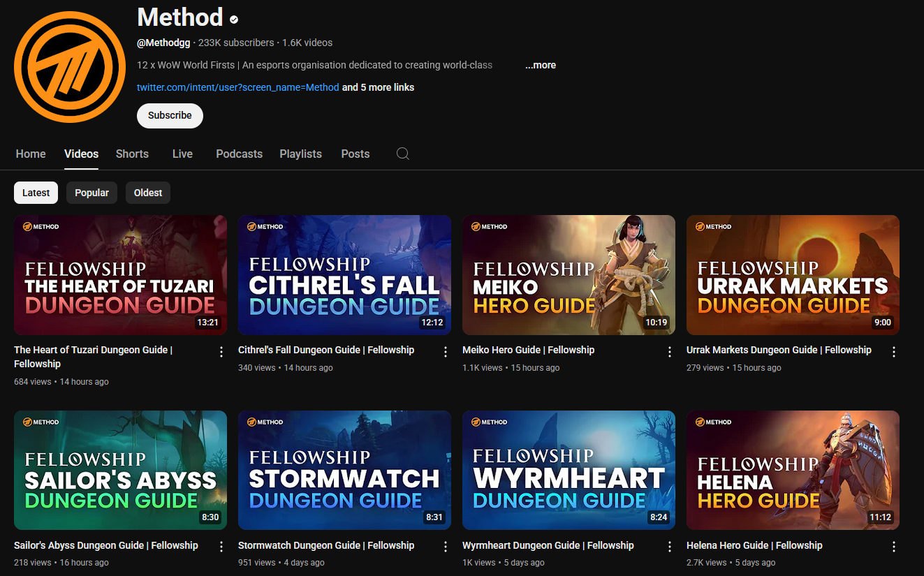Click the 'Method' channel name heading
The width and height of the screenshot is (924, 576).
(x=180, y=17)
